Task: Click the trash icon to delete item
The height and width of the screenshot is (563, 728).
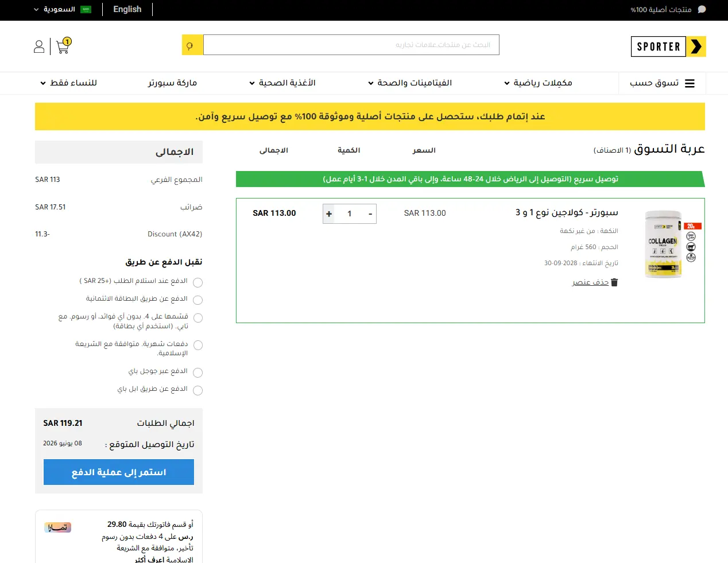Action: point(614,282)
